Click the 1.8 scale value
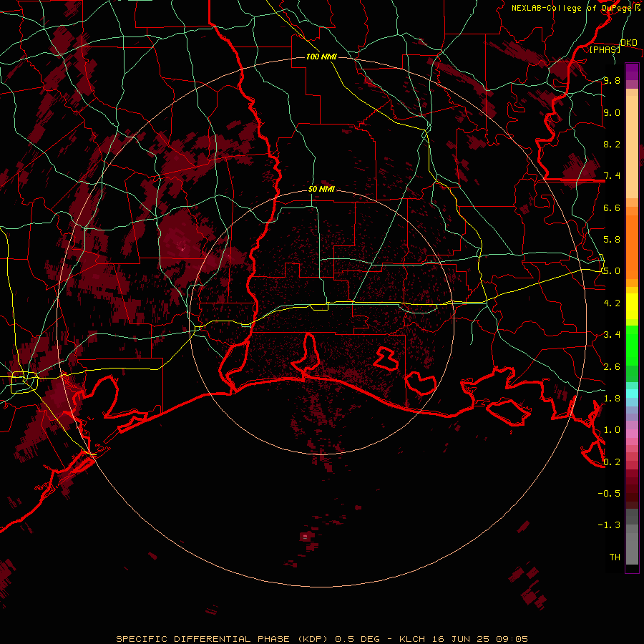The height and width of the screenshot is (644, 644). (612, 399)
